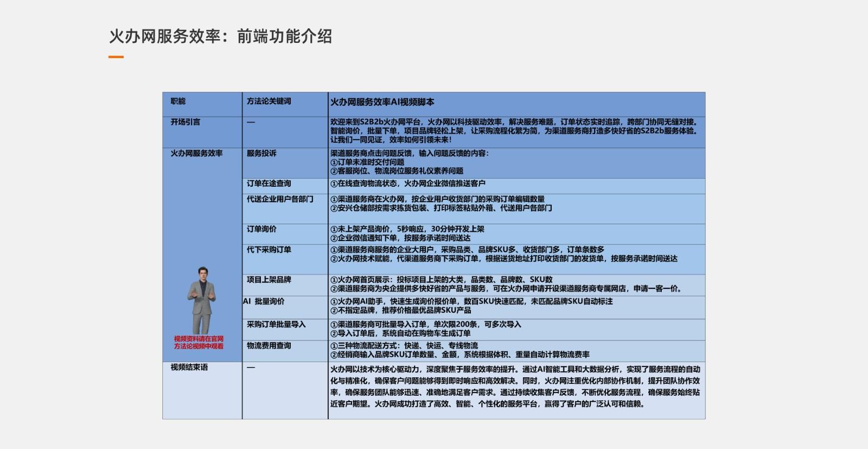This screenshot has width=868, height=449.
Task: Click the 订单在途查询 keyword cell
Action: click(269, 184)
